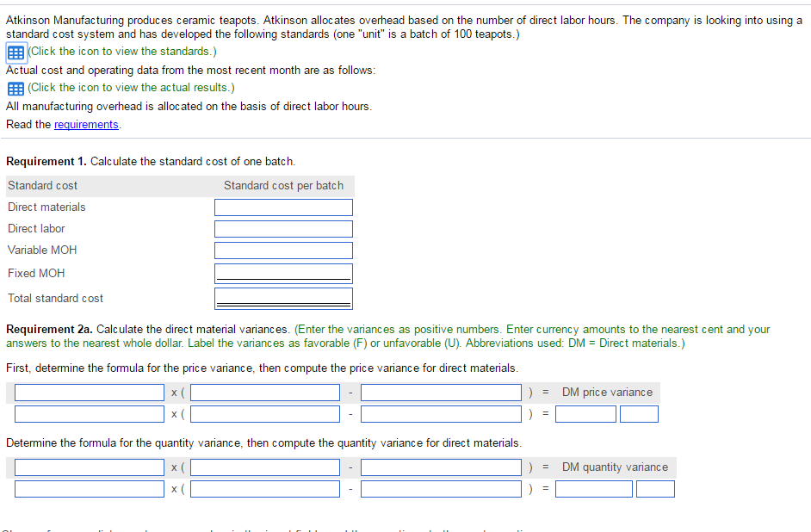Select the DM quantity variance F/U label box
The height and width of the screenshot is (532, 811).
pos(655,489)
